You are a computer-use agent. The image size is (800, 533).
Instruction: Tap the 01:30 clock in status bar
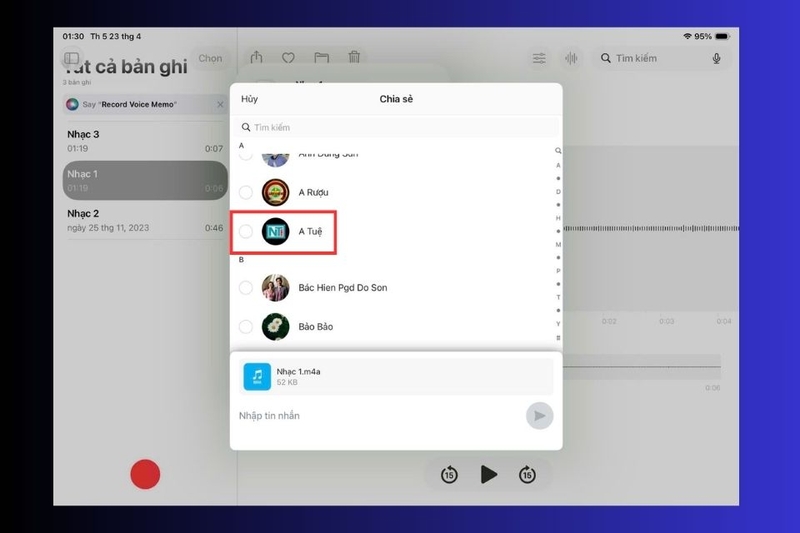coord(73,36)
